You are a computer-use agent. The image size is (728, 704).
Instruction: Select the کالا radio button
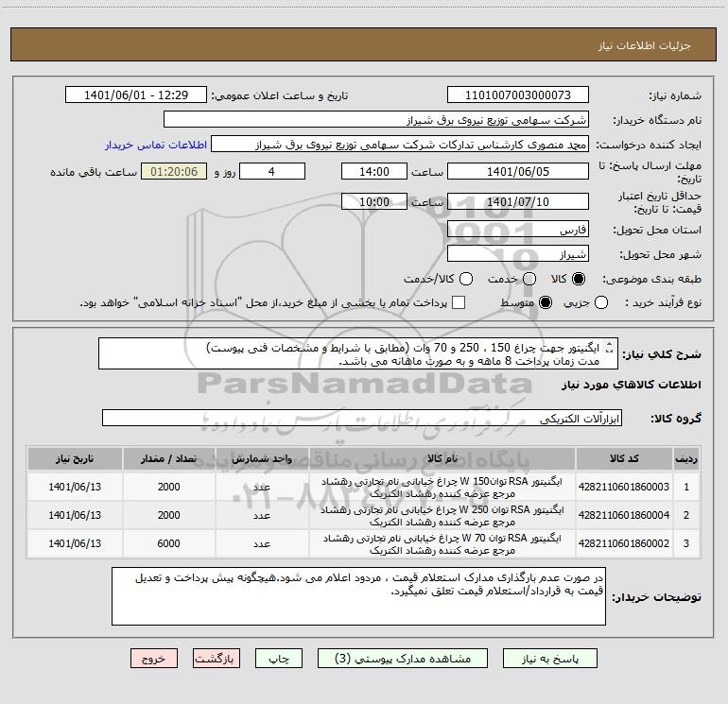click(x=579, y=279)
